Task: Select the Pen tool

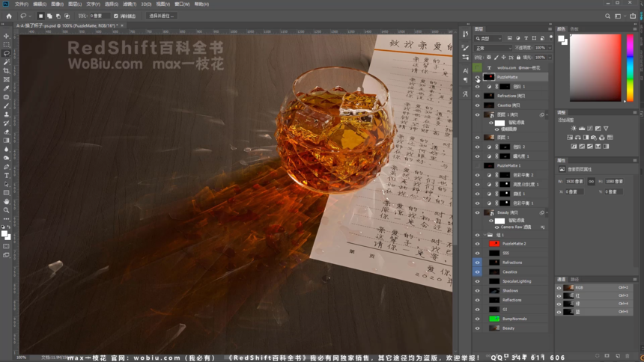Action: (x=6, y=167)
